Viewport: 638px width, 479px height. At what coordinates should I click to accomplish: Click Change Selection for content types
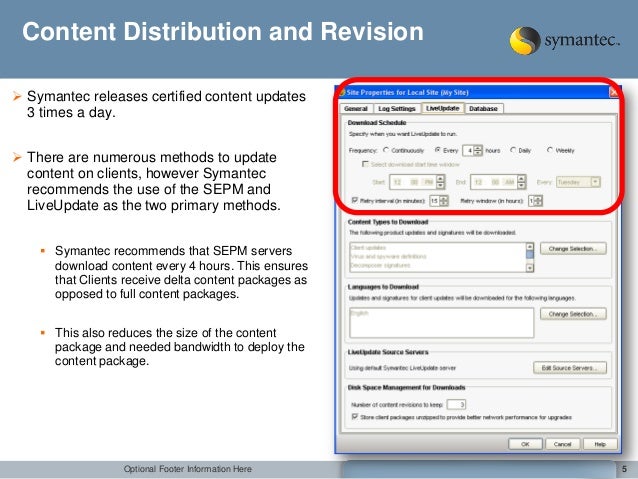(x=573, y=249)
